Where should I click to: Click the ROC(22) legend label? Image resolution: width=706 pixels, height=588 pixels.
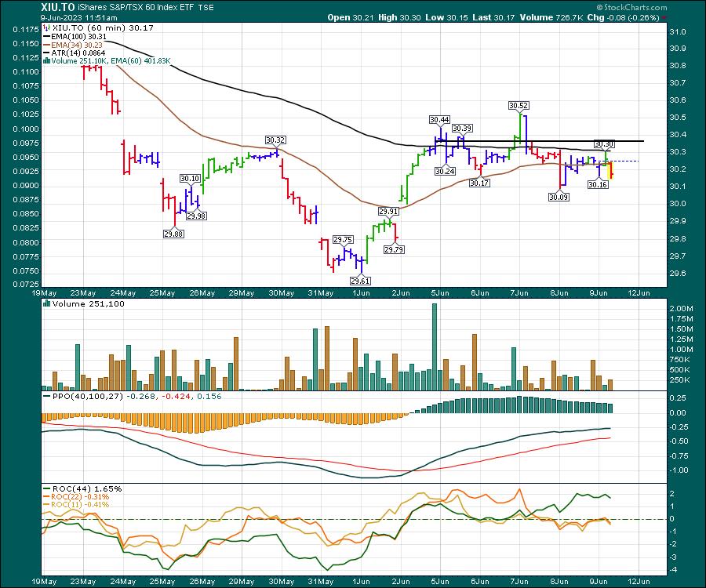[78, 496]
